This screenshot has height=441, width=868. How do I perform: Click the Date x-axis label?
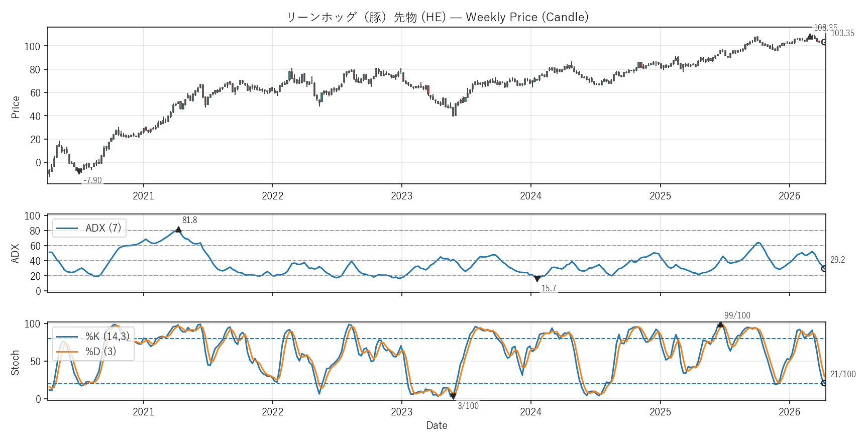pyautogui.click(x=437, y=425)
